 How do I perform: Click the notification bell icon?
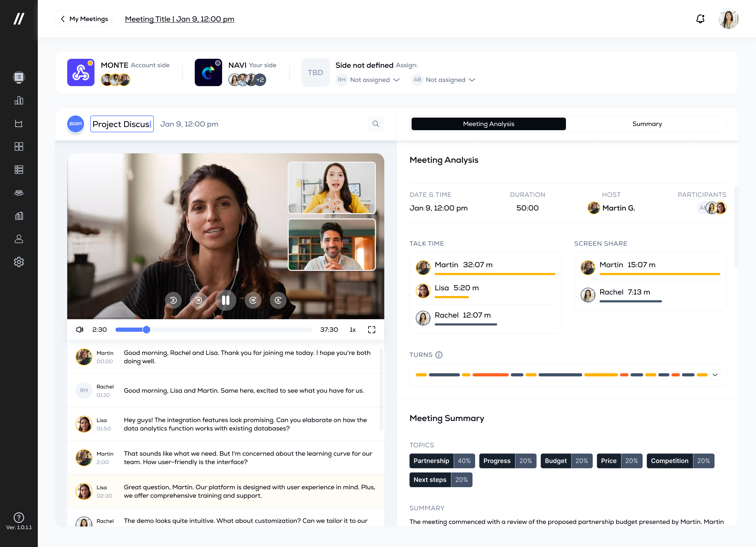coord(700,19)
